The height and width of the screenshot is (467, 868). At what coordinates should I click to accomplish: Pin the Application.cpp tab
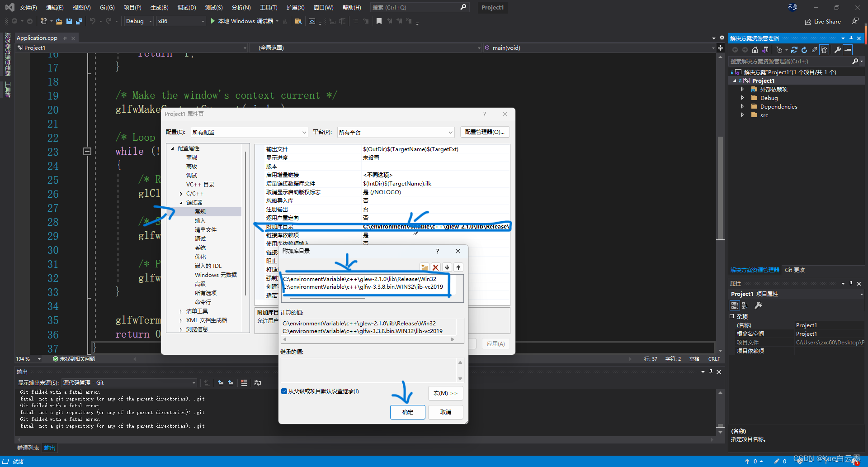pyautogui.click(x=65, y=38)
